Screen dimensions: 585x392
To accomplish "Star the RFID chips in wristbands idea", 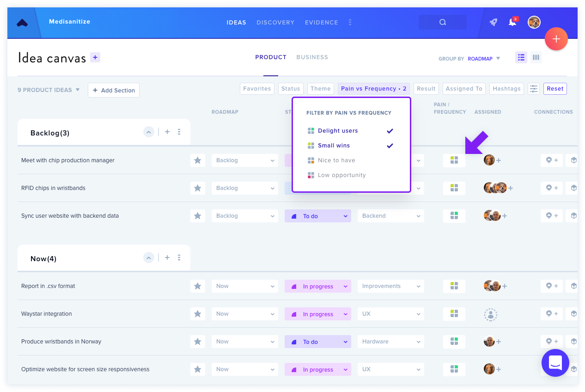I will click(198, 188).
